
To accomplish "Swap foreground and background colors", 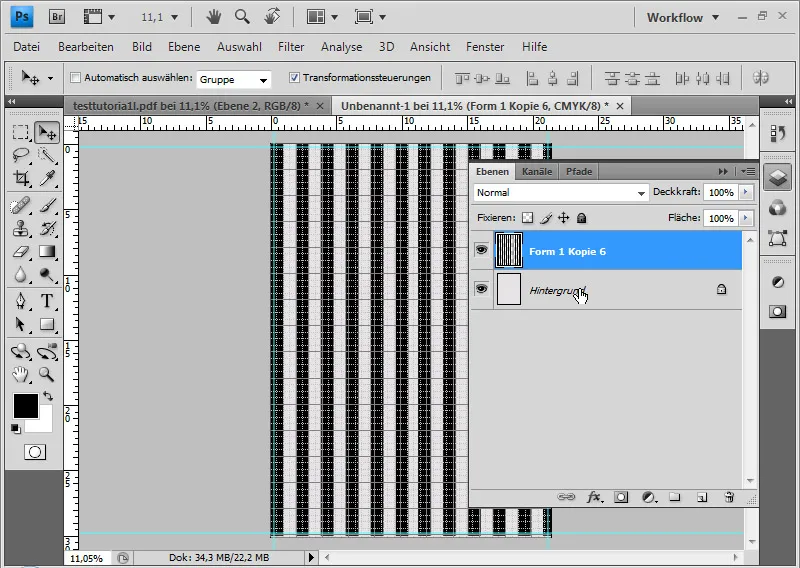I will click(48, 396).
